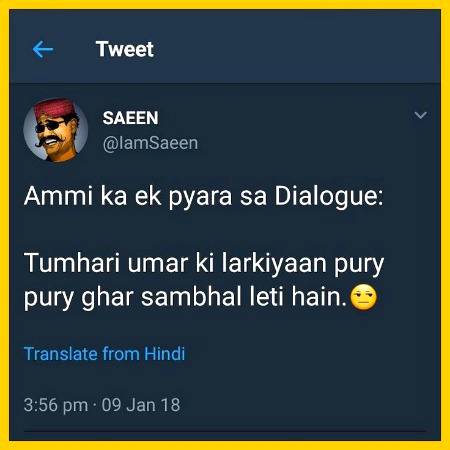The image size is (450, 450).
Task: Click the Tweet header title
Action: click(124, 49)
